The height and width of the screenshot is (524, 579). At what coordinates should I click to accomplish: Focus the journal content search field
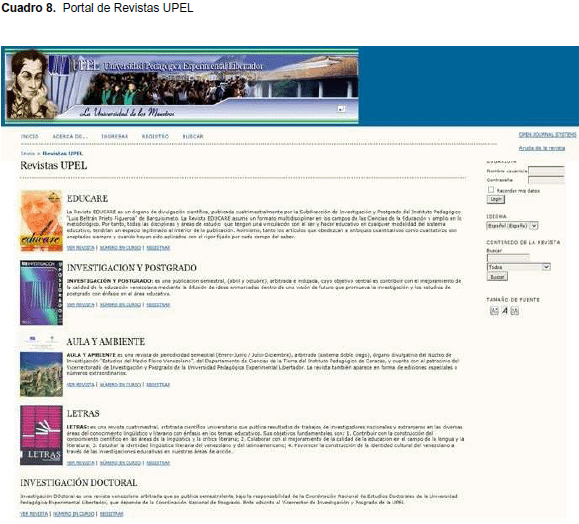pyautogui.click(x=508, y=258)
